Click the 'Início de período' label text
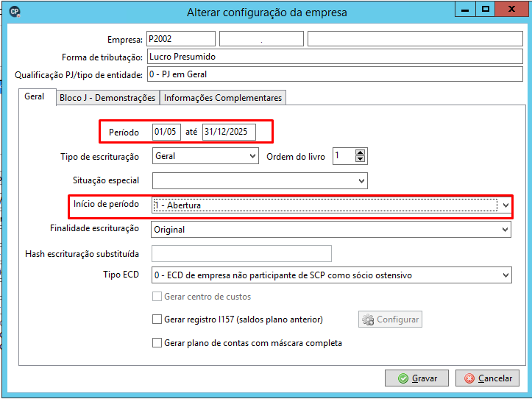This screenshot has height=399, width=532. 106,204
